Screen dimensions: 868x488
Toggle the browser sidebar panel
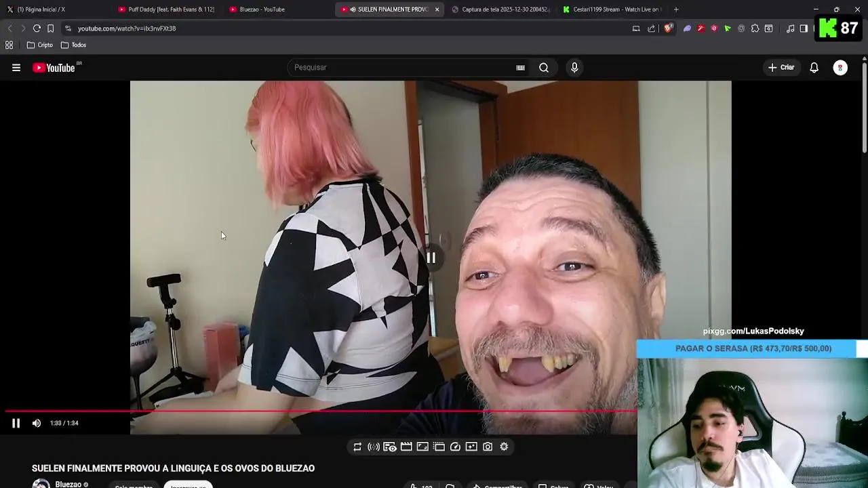coord(804,28)
